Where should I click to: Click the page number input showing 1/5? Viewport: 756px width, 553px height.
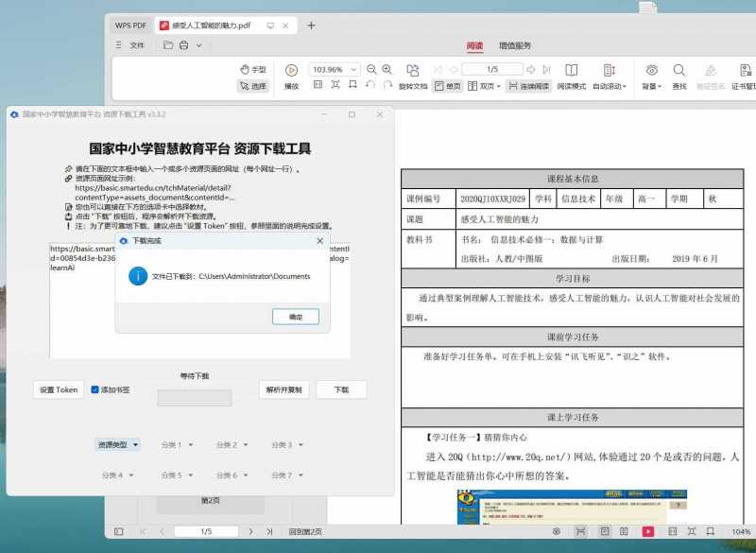coord(491,68)
